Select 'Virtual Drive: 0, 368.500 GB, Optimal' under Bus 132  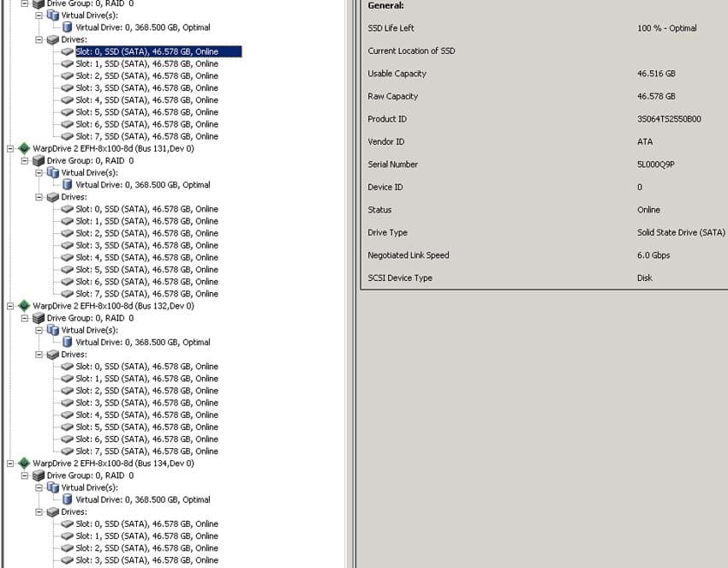click(143, 343)
